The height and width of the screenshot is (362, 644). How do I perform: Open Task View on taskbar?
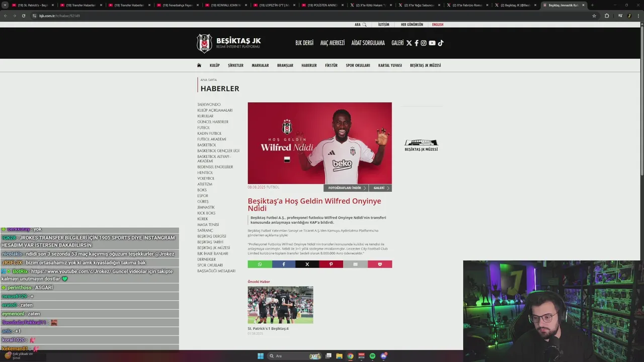click(328, 356)
